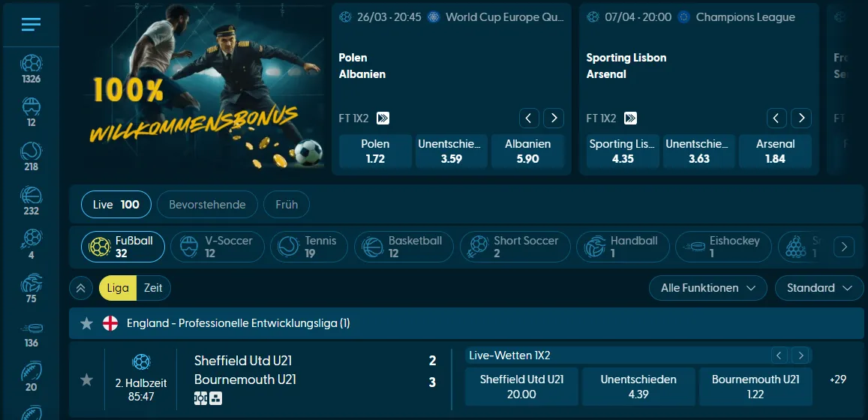Image resolution: width=868 pixels, height=420 pixels.
Task: Show next market for Polen vs Albanien card
Action: (x=554, y=118)
